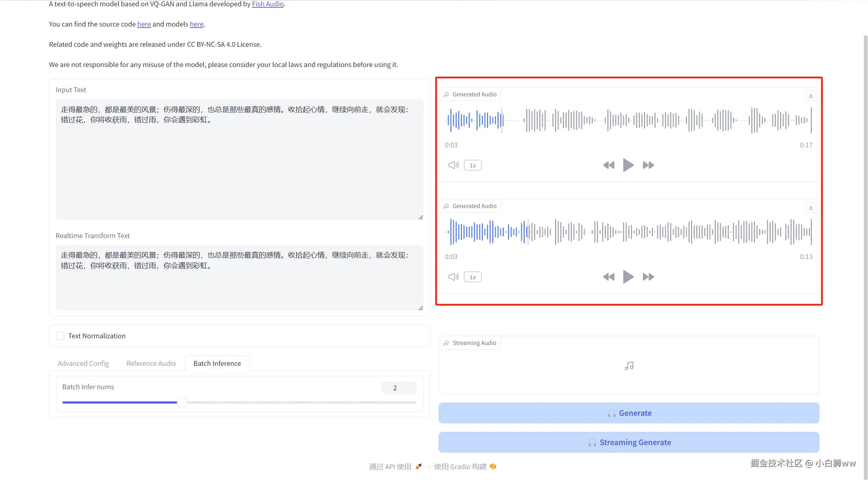
Task: Fast-forward the first generated audio
Action: coord(648,165)
